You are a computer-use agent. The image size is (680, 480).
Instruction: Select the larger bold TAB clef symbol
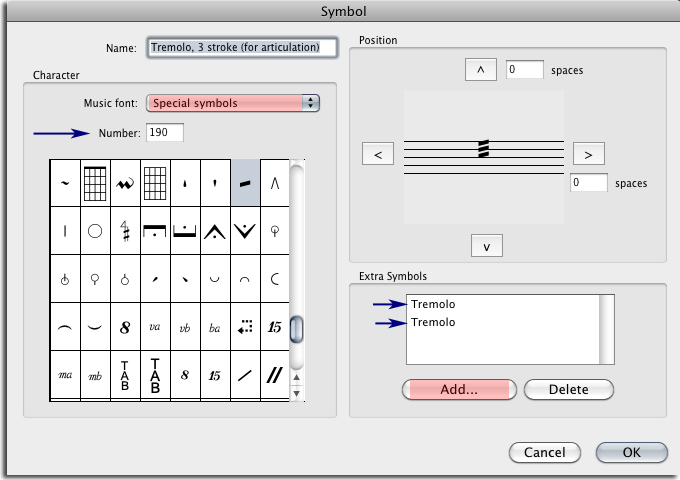click(155, 375)
